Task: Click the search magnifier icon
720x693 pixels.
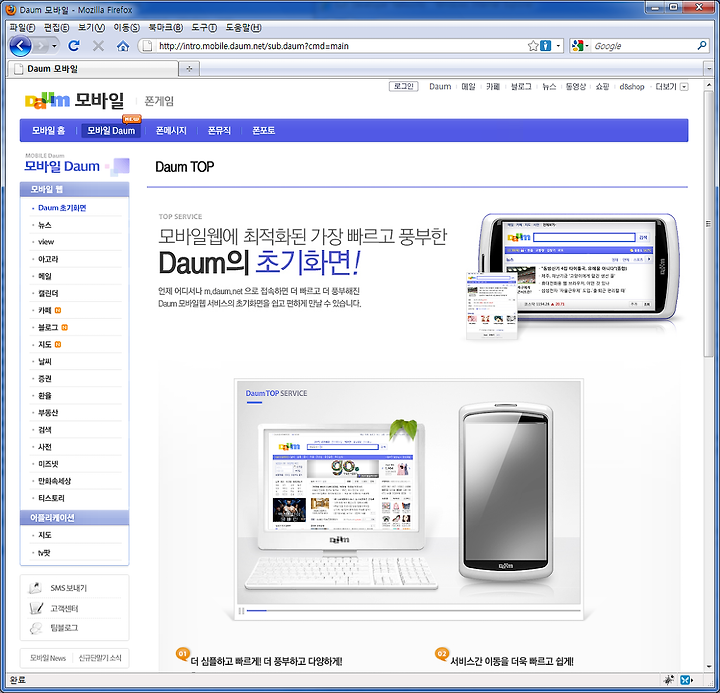Action: tap(702, 45)
